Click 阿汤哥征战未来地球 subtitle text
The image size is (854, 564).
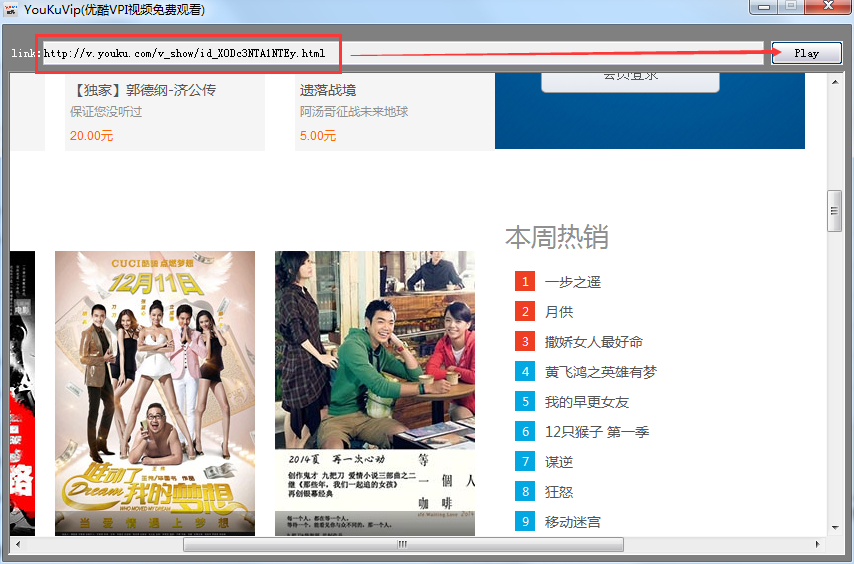pyautogui.click(x=354, y=112)
